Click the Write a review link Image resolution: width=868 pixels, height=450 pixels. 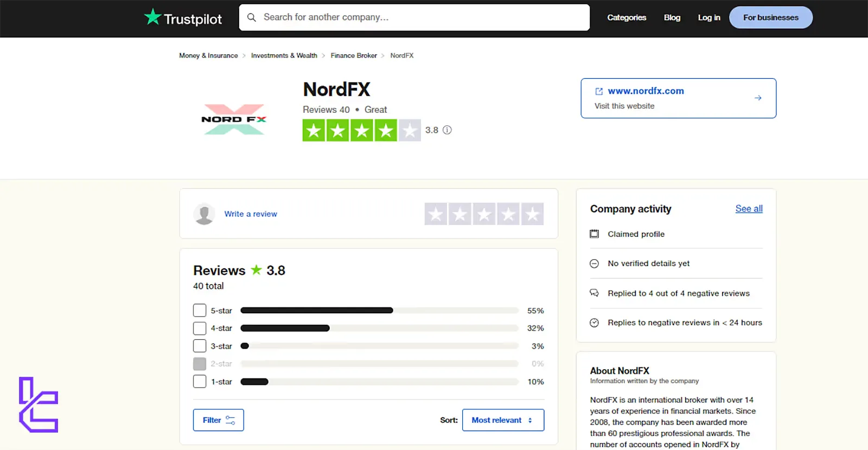tap(251, 214)
